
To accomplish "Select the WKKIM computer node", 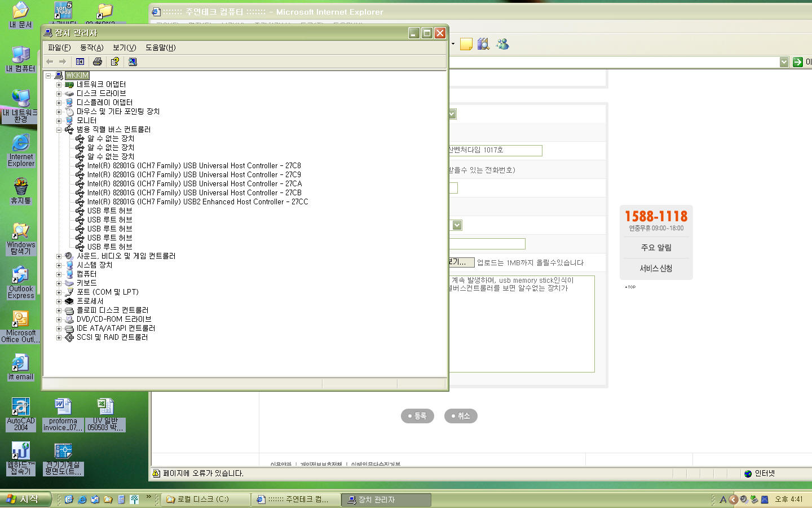I will (77, 75).
